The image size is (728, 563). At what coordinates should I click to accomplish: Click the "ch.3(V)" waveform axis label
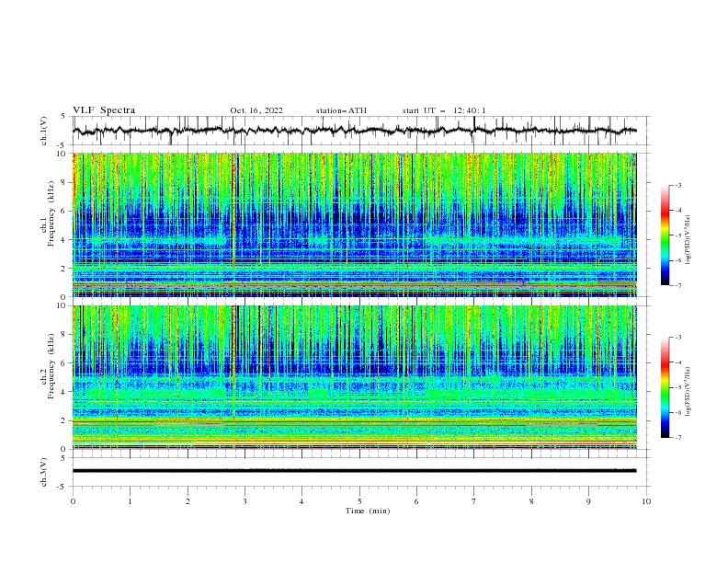pos(44,472)
